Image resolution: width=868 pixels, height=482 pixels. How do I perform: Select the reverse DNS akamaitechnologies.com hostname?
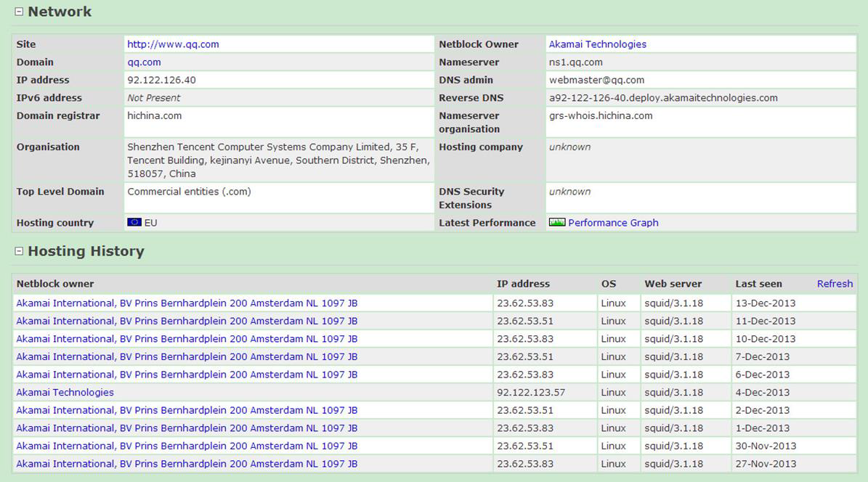pos(663,98)
